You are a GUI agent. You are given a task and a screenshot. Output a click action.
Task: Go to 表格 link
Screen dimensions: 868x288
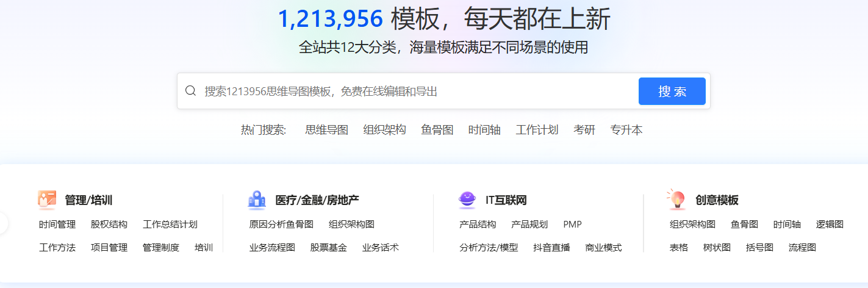[679, 248]
